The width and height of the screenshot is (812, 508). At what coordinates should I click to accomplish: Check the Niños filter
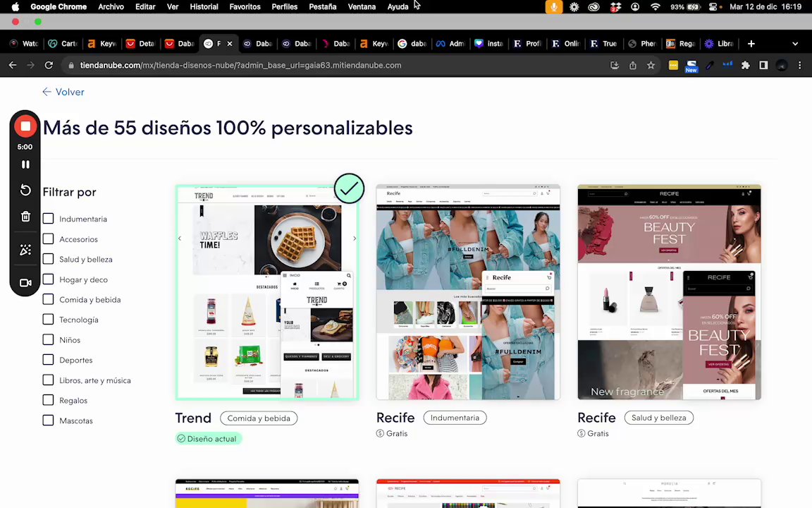click(x=48, y=339)
